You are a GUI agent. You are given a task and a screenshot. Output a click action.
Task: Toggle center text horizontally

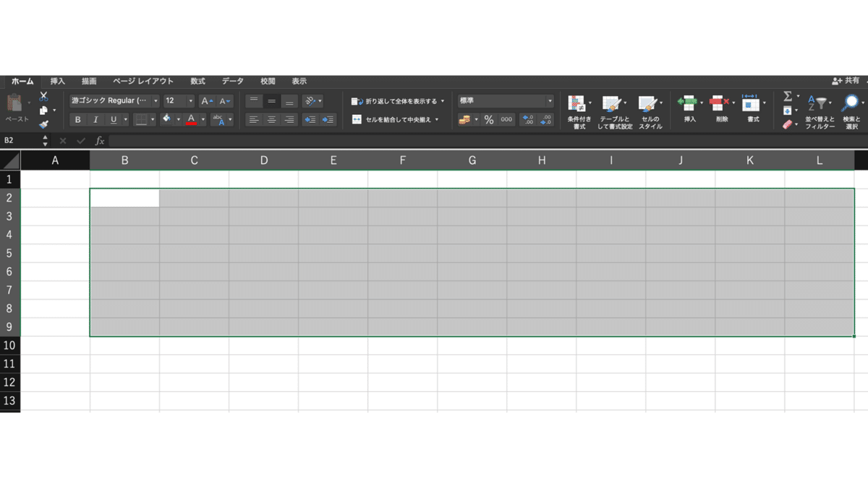271,119
